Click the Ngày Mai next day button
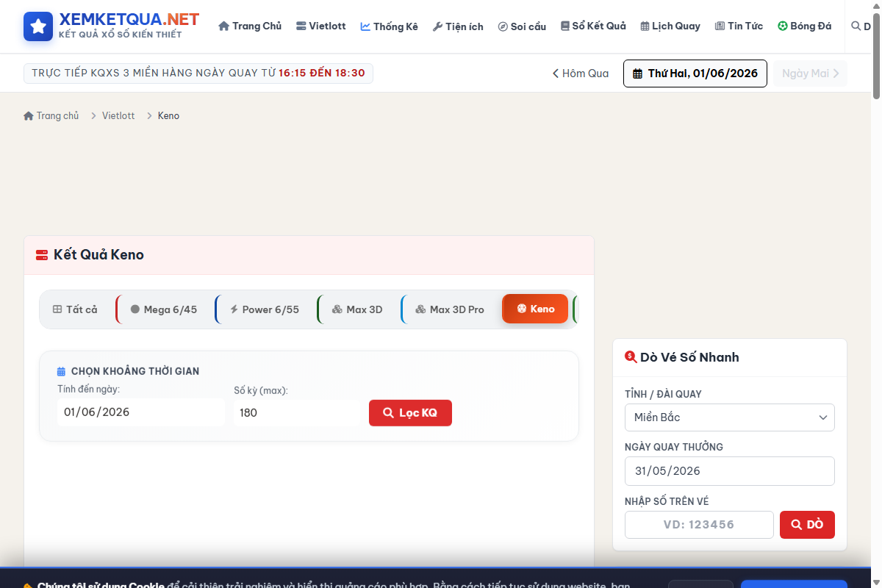This screenshot has height=588, width=882. (x=810, y=73)
